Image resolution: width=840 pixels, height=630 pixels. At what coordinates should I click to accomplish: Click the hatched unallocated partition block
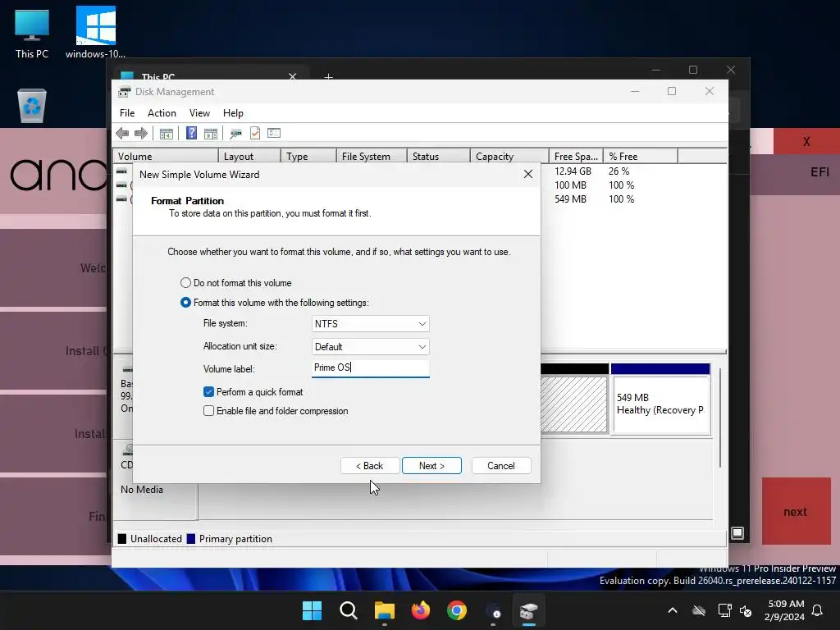(574, 399)
